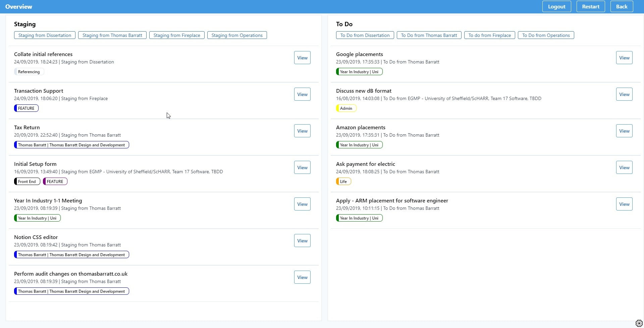Click Apply - ARM placement for software engineer title
This screenshot has width=644, height=328.
[392, 200]
